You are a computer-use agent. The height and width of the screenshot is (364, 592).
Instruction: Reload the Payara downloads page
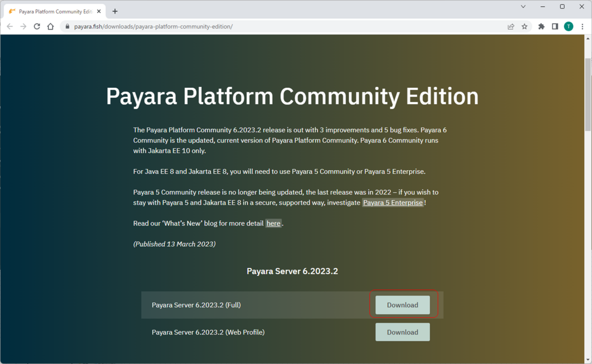[37, 27]
